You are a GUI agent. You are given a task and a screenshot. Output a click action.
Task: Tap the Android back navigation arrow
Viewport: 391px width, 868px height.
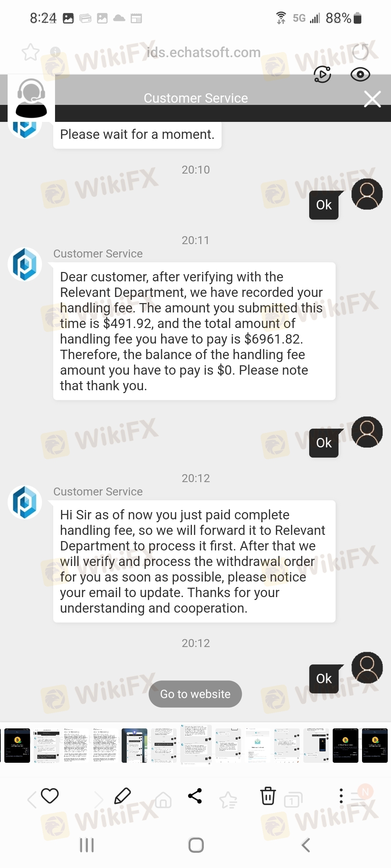pos(306,845)
